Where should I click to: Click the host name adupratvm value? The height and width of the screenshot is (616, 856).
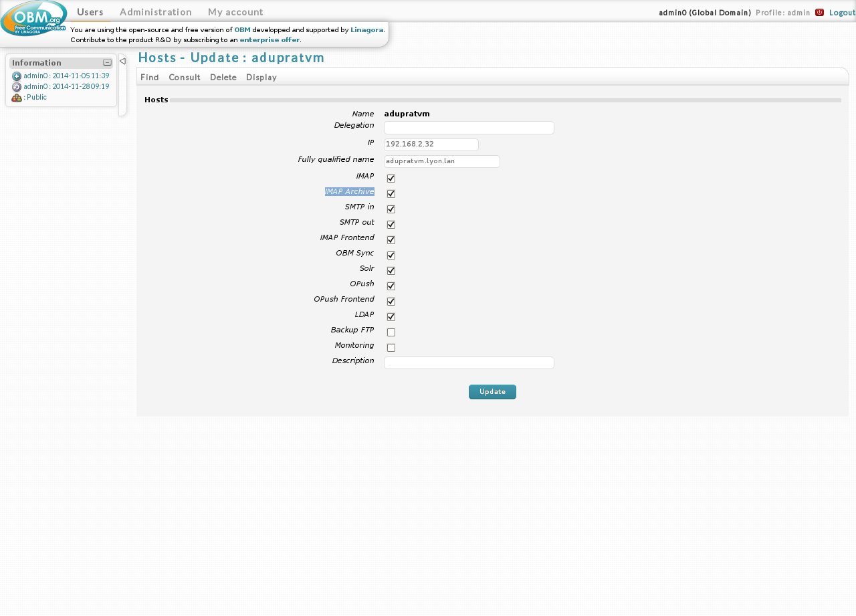pyautogui.click(x=407, y=114)
